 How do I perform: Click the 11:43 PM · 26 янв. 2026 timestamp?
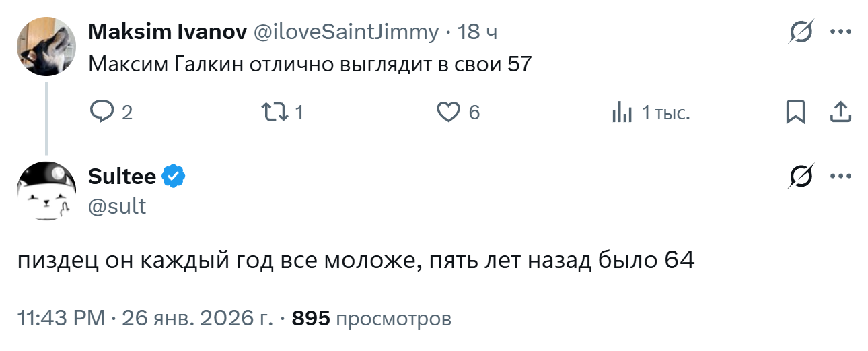[x=145, y=319]
